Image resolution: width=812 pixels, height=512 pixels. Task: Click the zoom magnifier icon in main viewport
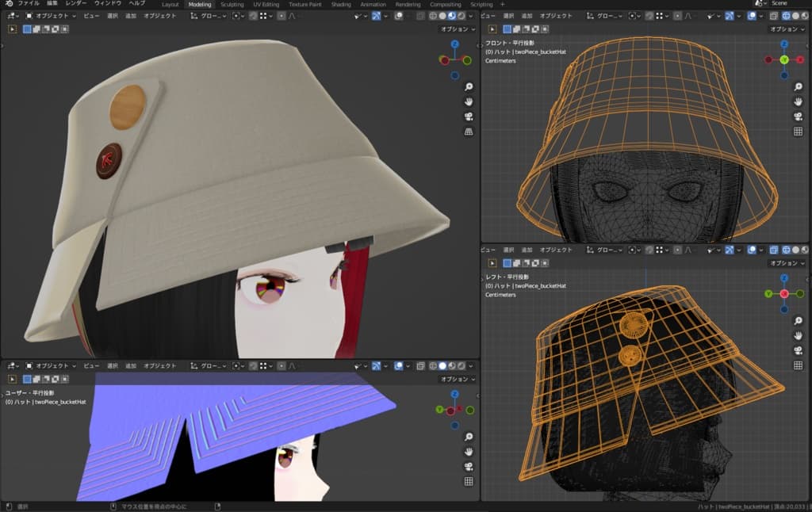(469, 86)
